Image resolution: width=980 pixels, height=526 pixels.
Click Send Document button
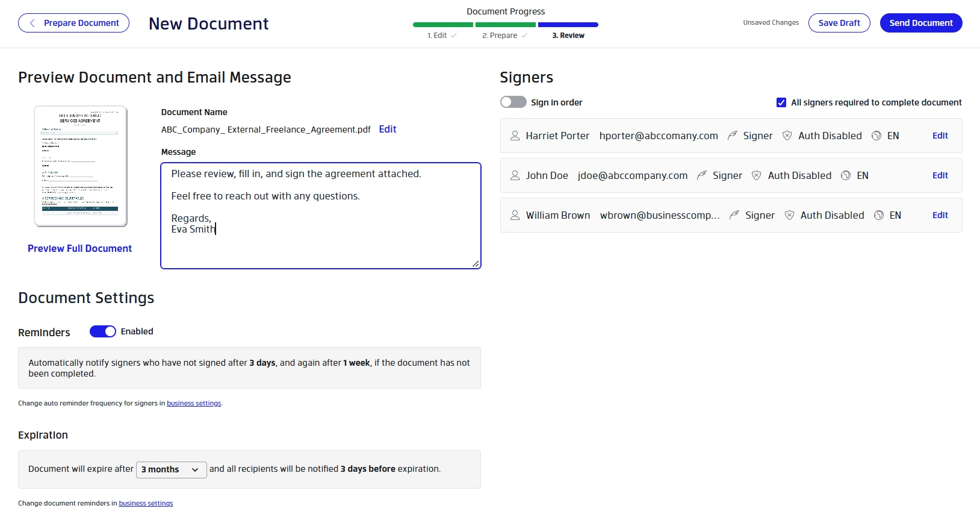921,23
